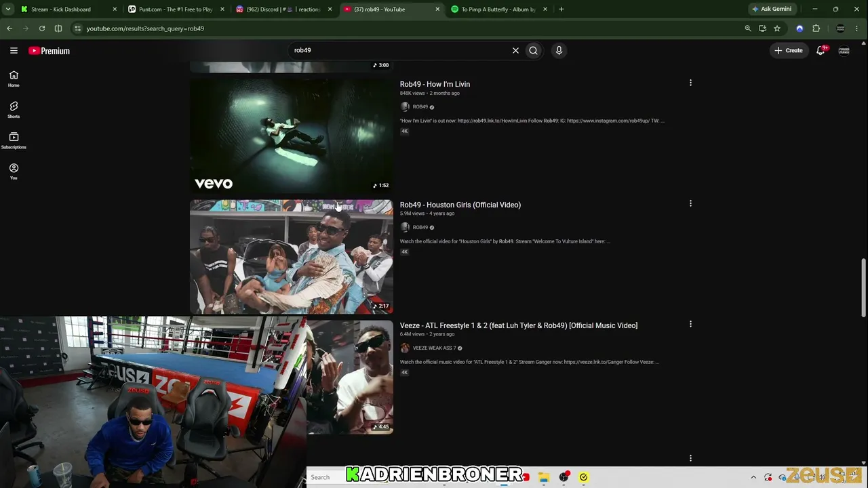Click the taskbar Search box
This screenshot has width=868, height=488.
(x=327, y=477)
